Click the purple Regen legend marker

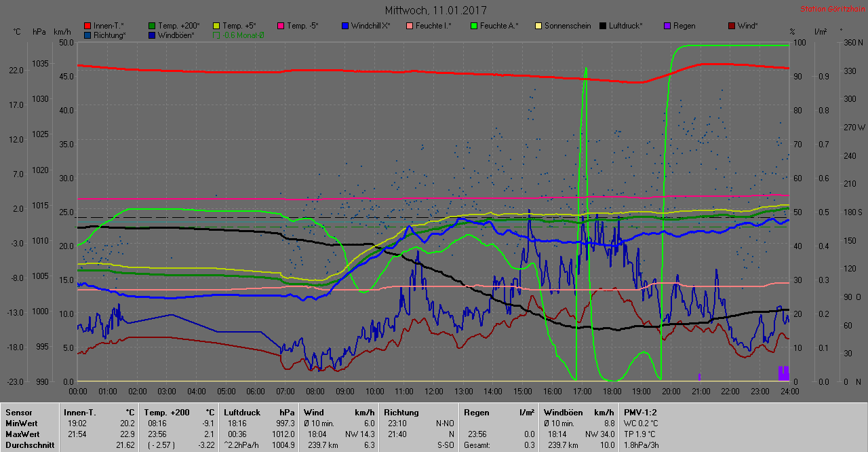pyautogui.click(x=667, y=26)
